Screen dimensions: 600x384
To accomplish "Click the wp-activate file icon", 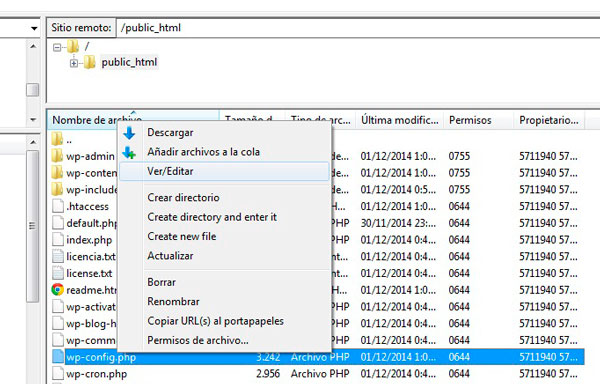I will tap(58, 307).
